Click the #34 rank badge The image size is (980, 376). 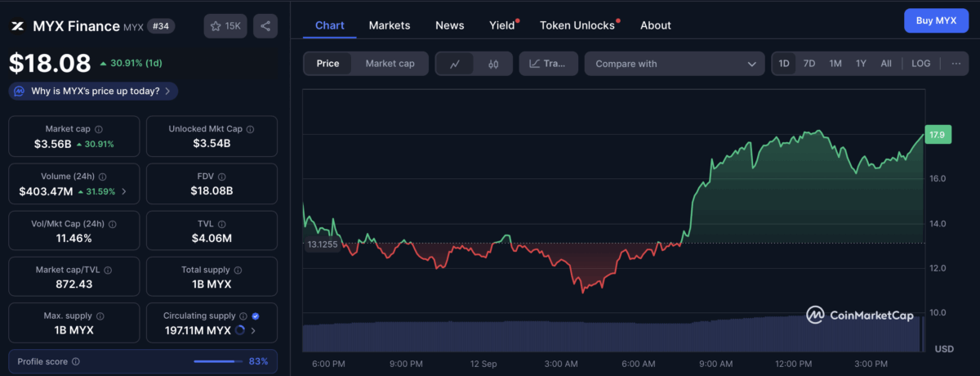point(162,26)
